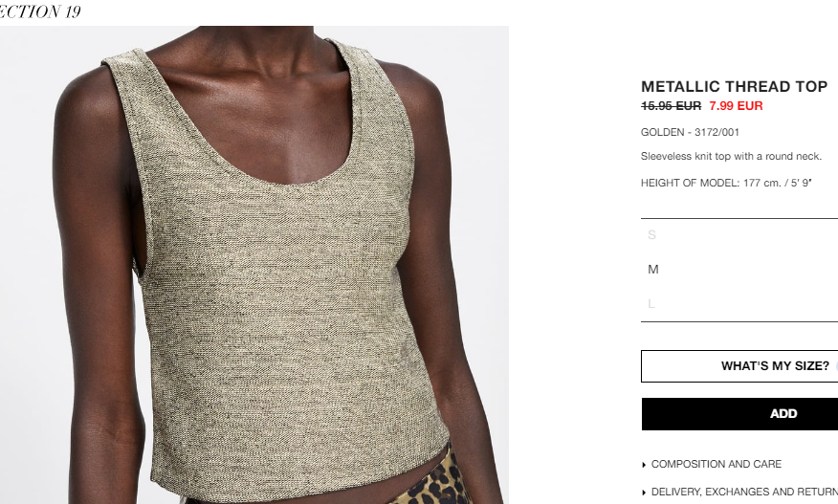This screenshot has width=838, height=504.
Task: Click the light blue icon after What's My Size
Action: 836,366
